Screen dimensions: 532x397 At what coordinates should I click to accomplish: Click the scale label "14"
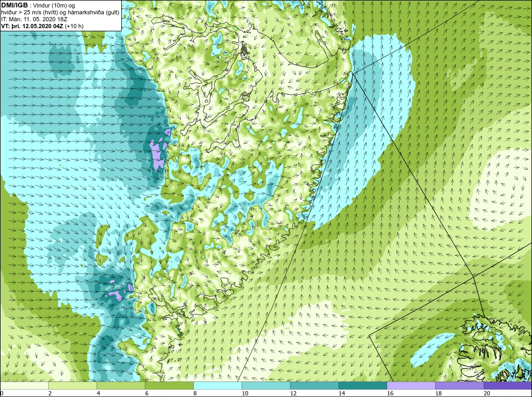[342, 393]
